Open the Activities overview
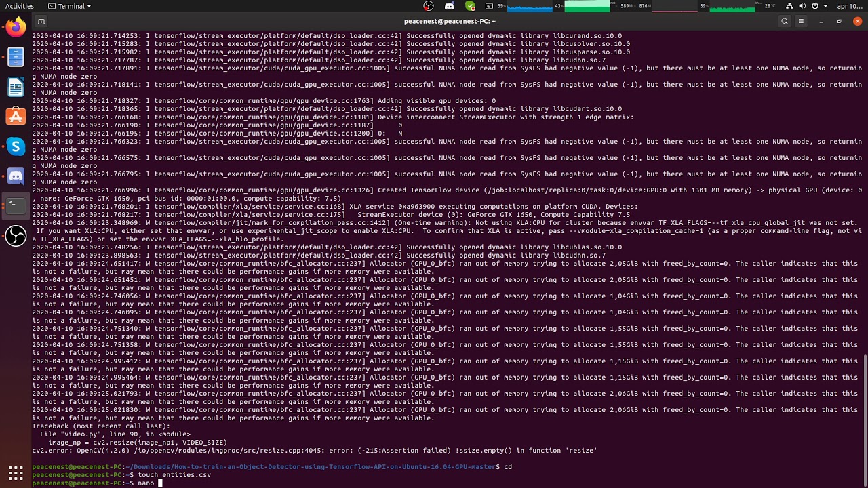 [20, 6]
